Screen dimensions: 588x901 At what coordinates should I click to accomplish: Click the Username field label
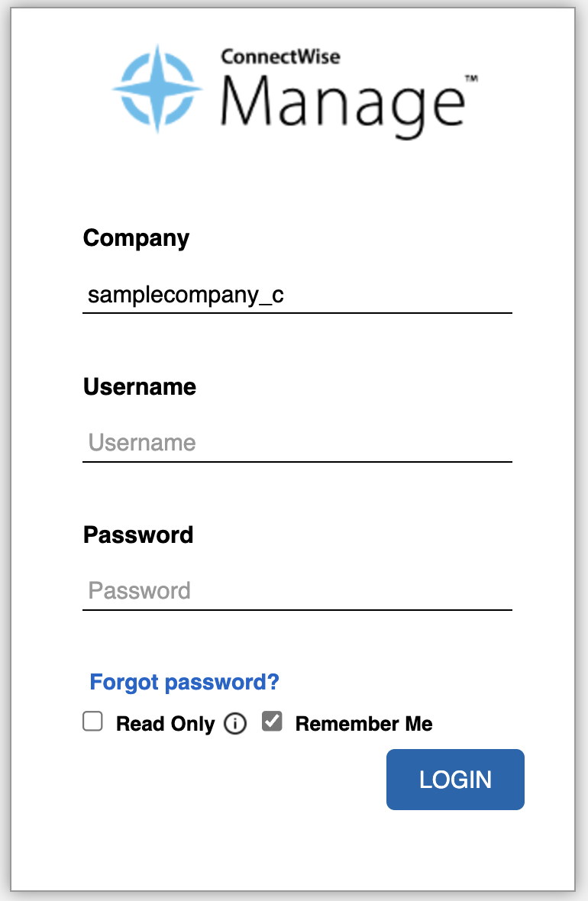pyautogui.click(x=140, y=386)
